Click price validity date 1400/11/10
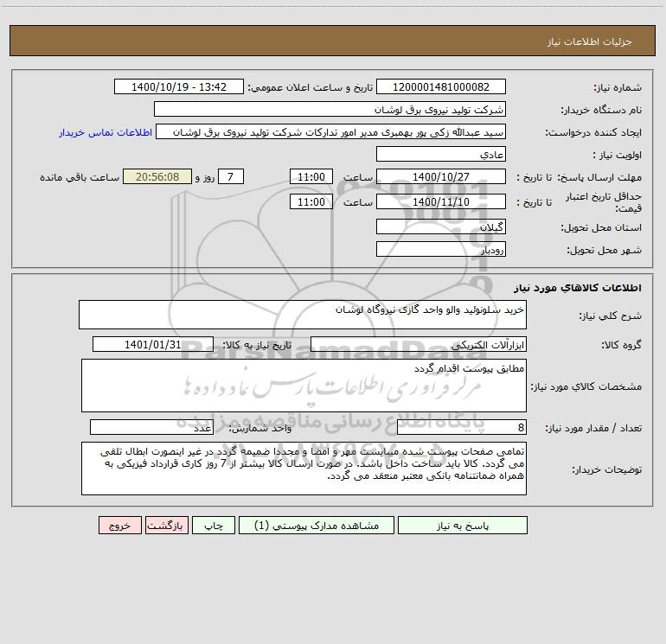The width and height of the screenshot is (666, 644). (441, 201)
